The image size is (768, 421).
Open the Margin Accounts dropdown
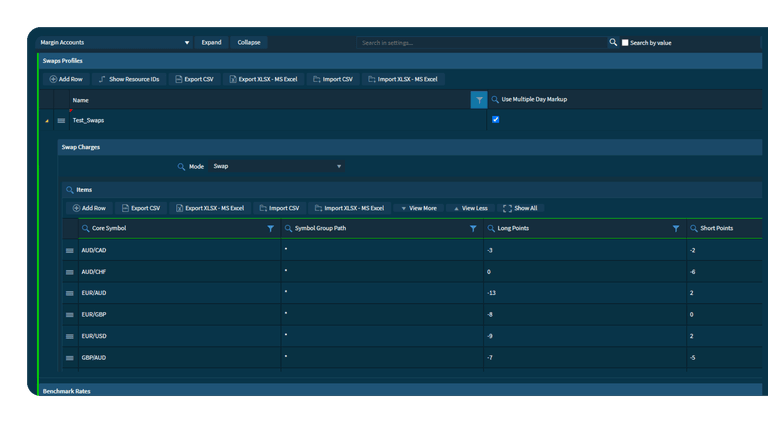(115, 43)
